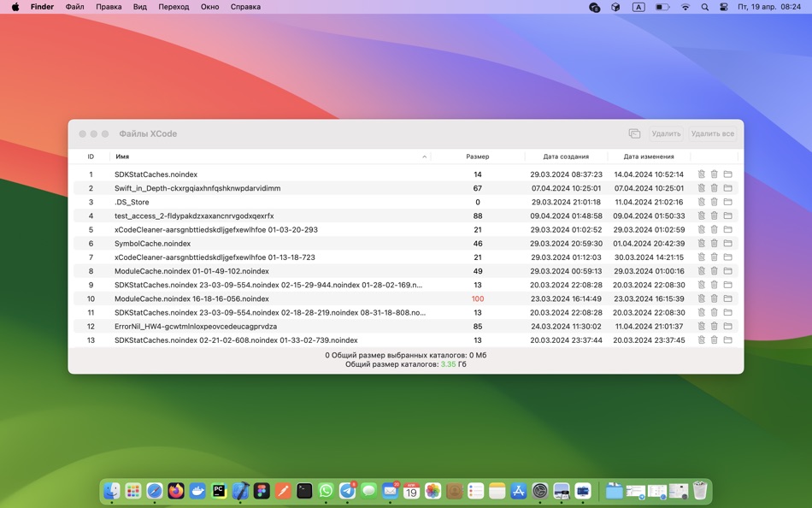Open folder icon for test_access_2 row
812x508 pixels.
coord(727,216)
